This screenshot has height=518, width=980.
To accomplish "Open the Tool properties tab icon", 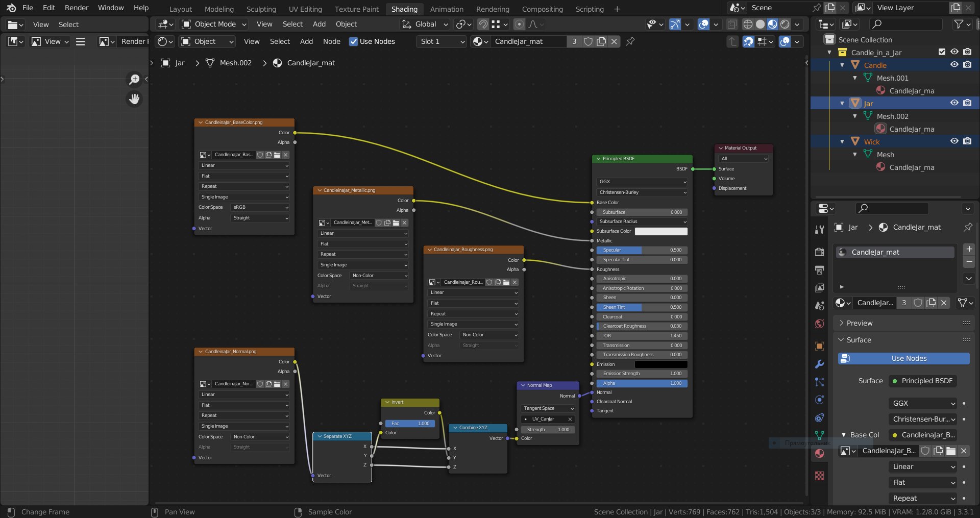I will [819, 230].
